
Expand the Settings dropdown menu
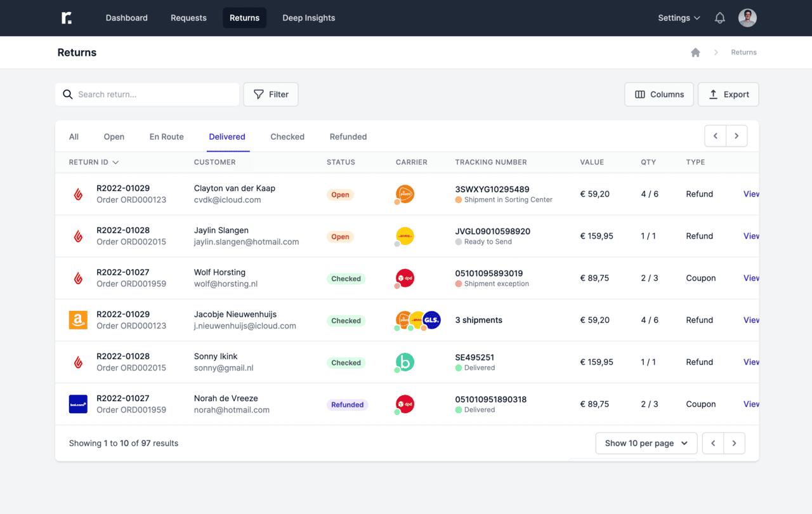pos(679,18)
